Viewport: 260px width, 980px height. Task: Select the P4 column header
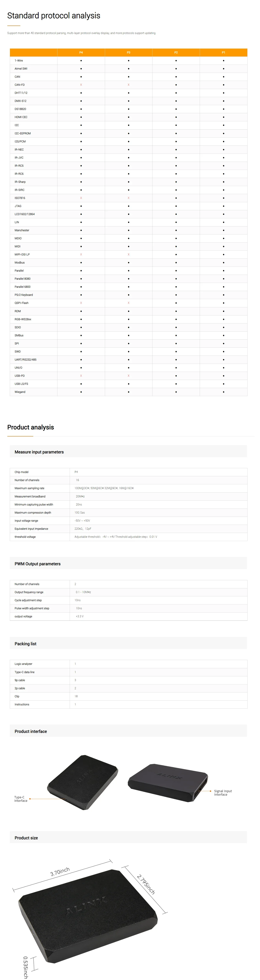coord(81,52)
